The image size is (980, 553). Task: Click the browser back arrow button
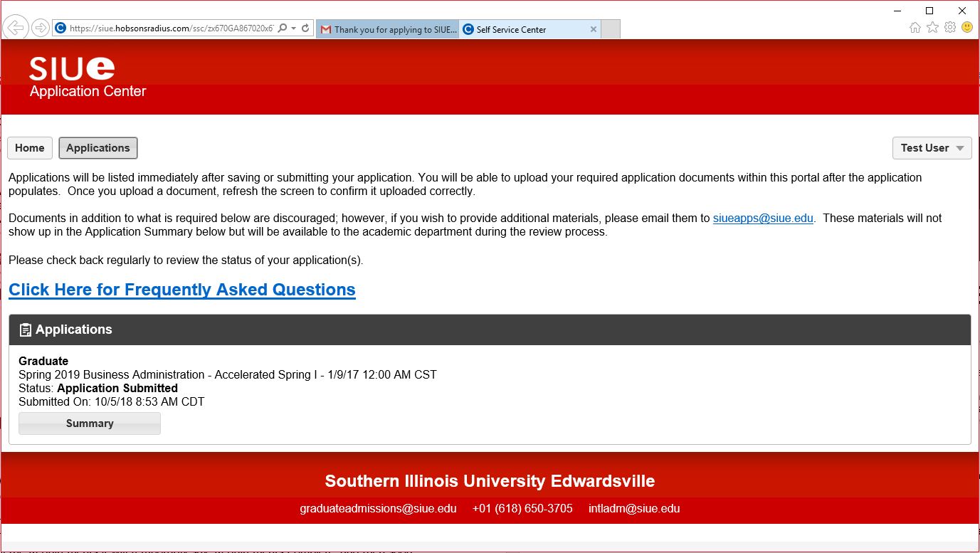(15, 28)
